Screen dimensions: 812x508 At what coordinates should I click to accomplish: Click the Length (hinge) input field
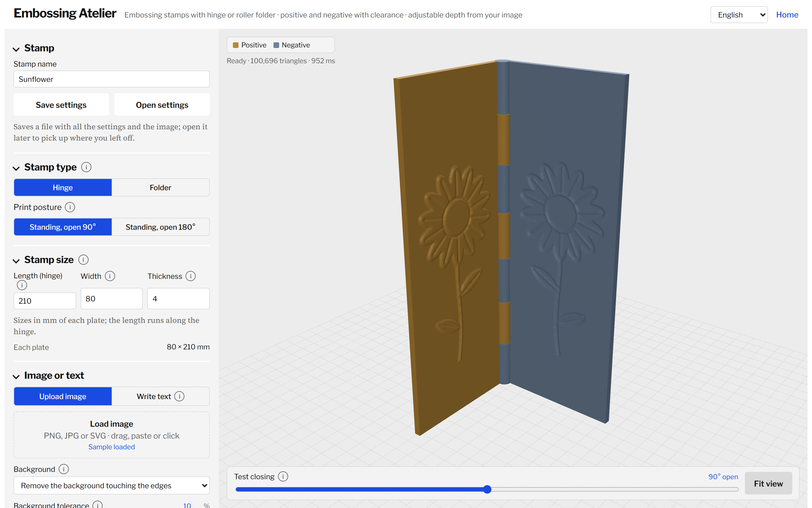point(45,301)
